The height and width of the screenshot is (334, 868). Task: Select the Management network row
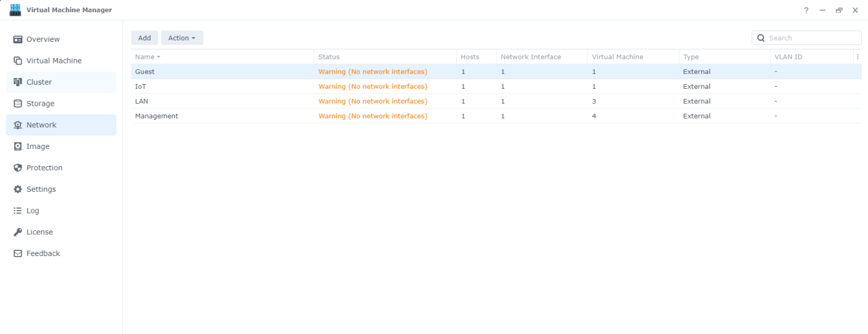click(x=157, y=116)
